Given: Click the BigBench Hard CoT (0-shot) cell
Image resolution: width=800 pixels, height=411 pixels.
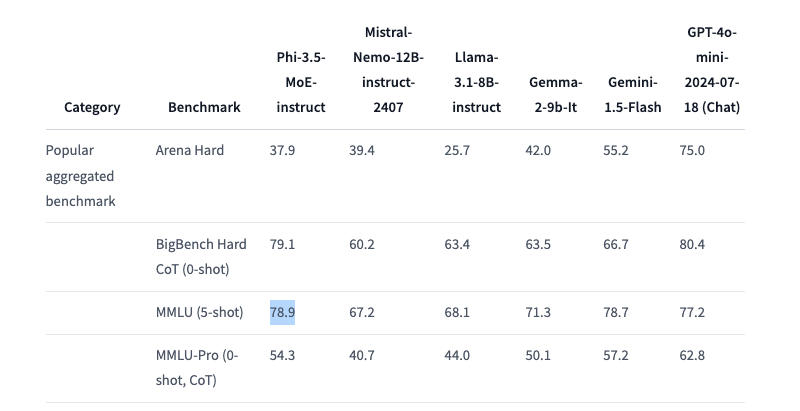Looking at the screenshot, I should pos(201,257).
